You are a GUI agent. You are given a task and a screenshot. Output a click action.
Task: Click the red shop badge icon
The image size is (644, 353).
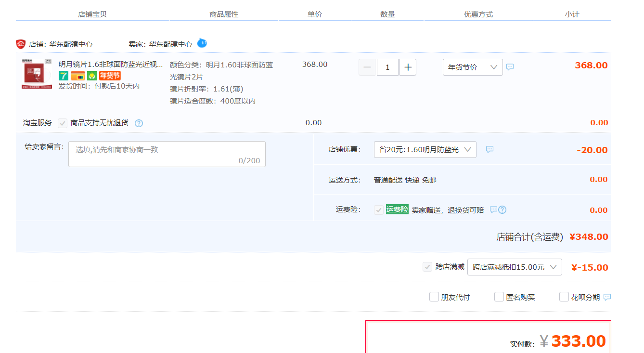pyautogui.click(x=21, y=44)
